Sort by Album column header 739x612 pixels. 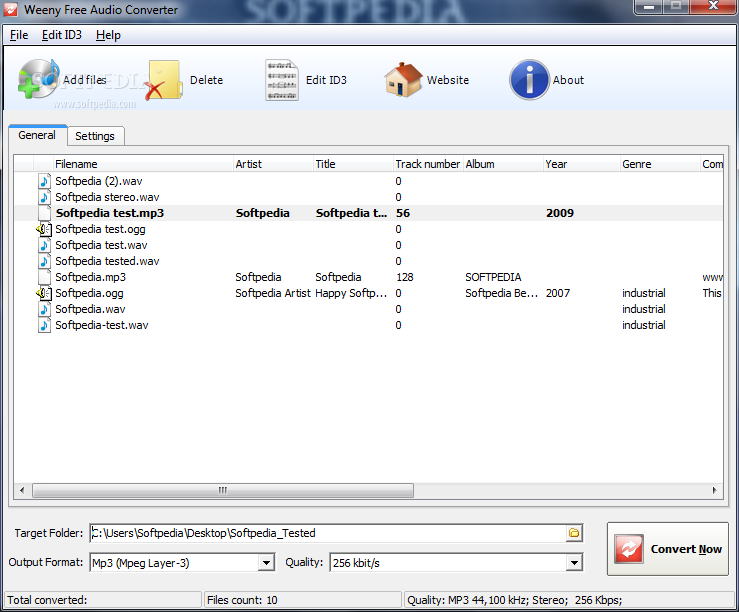503,164
